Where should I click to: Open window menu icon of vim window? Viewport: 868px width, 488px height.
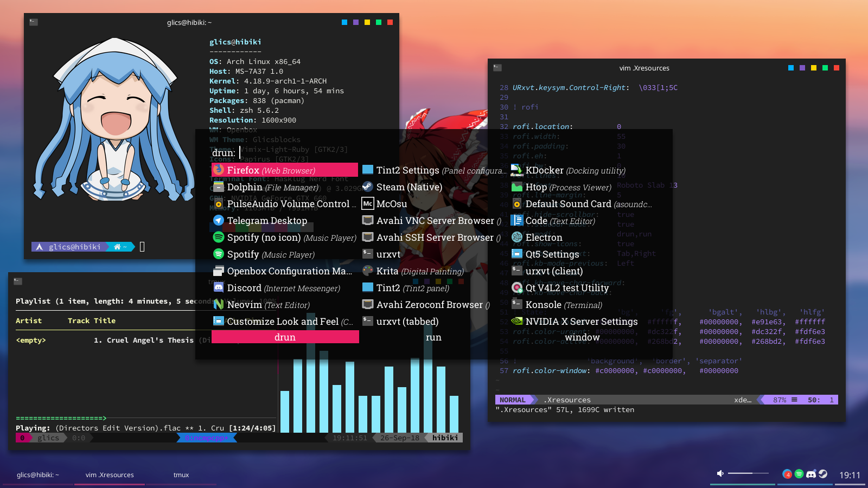click(x=497, y=68)
